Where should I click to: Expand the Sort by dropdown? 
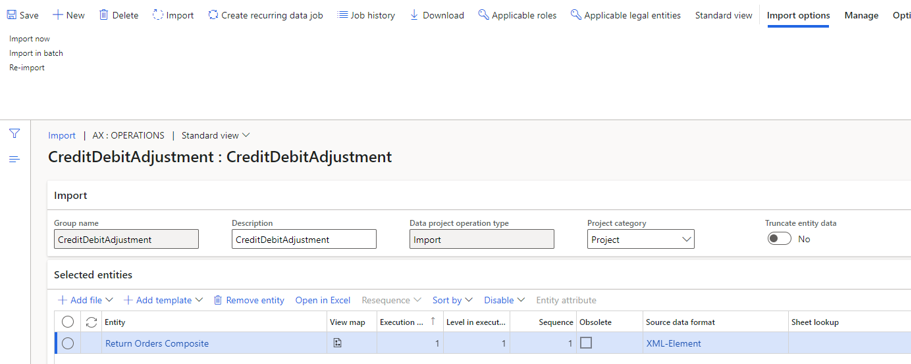pyautogui.click(x=453, y=300)
